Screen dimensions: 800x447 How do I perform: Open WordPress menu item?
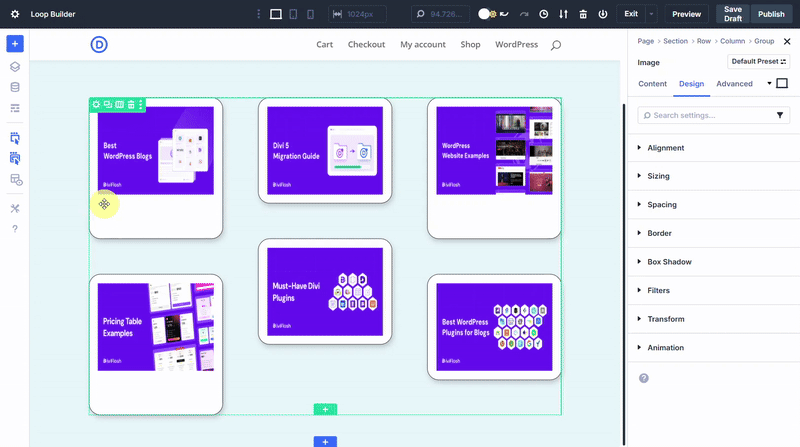pos(516,45)
